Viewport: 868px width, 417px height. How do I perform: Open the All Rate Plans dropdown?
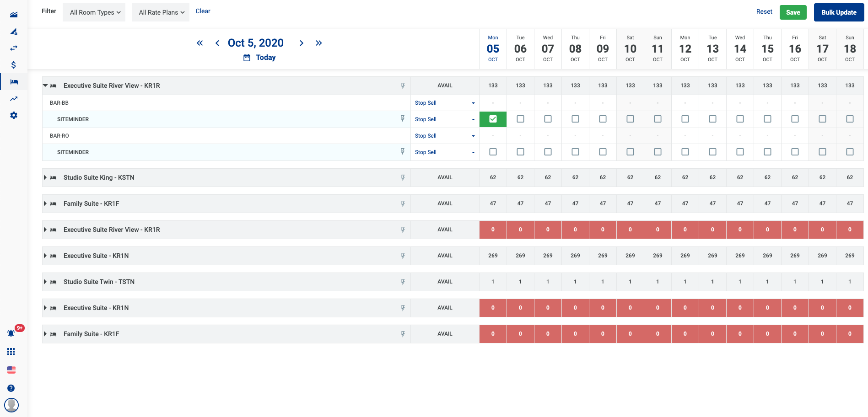(161, 12)
